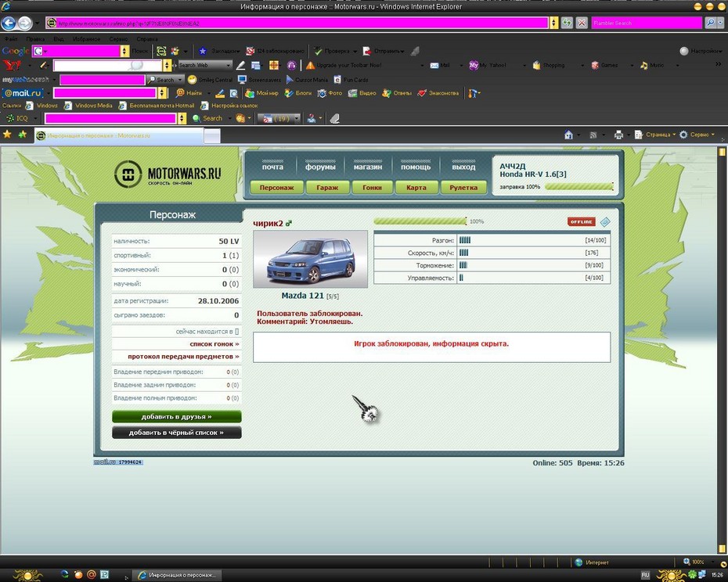The height and width of the screenshot is (582, 728).
Task: Click the Yahoo Y! logo icon
Action: click(x=11, y=66)
